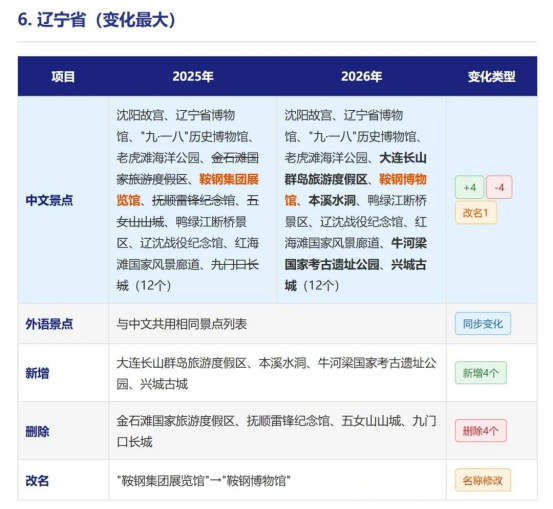
Task: Click the 删除 row label
Action: pyautogui.click(x=37, y=431)
